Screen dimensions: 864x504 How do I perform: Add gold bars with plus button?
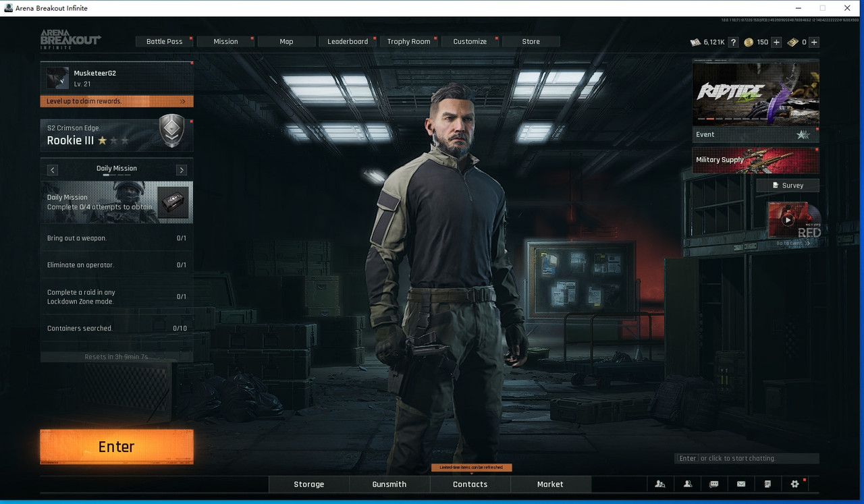(x=814, y=42)
